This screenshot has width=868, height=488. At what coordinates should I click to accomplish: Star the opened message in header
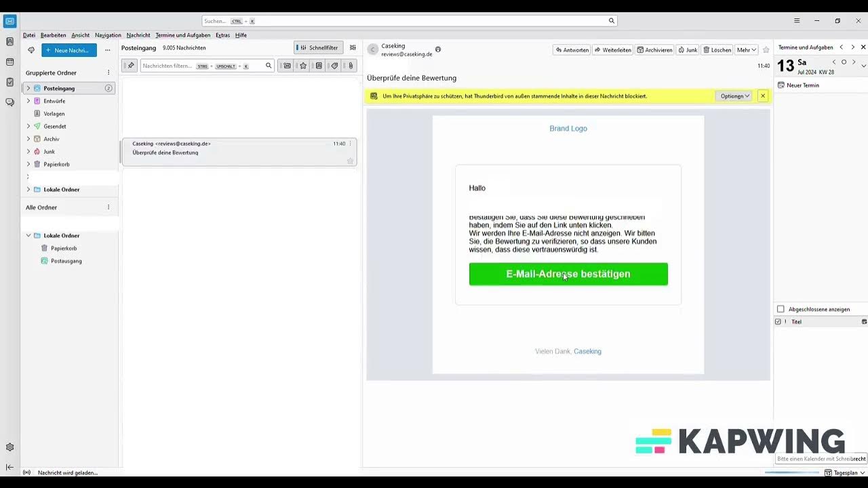(766, 50)
